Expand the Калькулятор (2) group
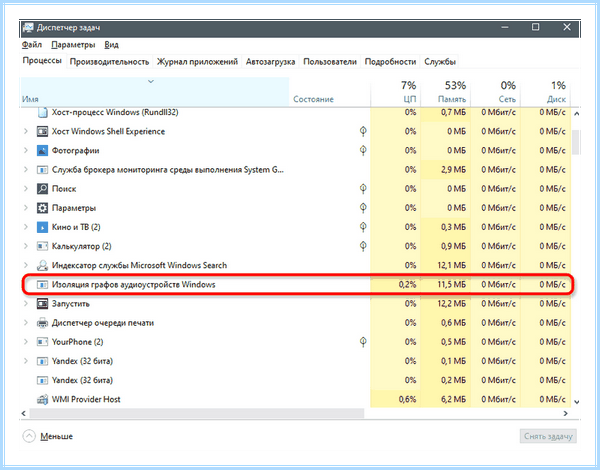 click(26, 246)
